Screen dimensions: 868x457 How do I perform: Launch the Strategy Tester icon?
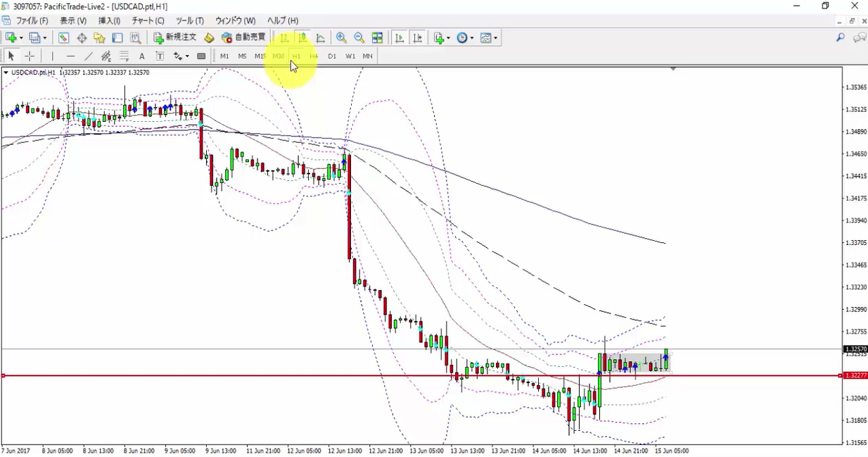(x=135, y=37)
